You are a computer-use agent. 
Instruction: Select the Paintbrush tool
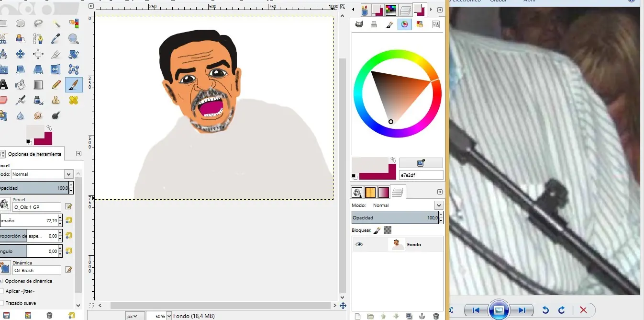74,85
